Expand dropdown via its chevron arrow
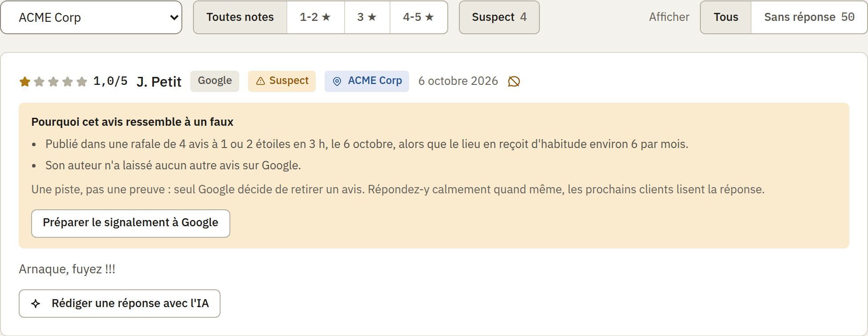This screenshot has width=868, height=336. [174, 18]
